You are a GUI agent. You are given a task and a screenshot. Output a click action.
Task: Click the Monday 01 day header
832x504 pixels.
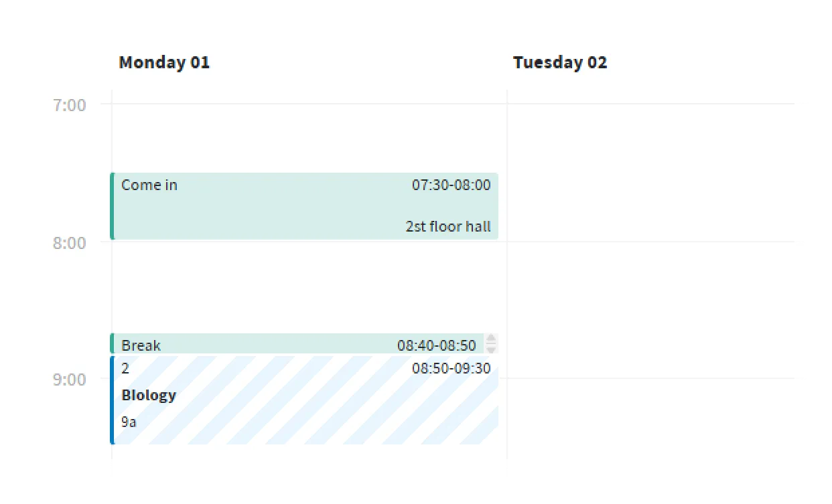pos(164,63)
